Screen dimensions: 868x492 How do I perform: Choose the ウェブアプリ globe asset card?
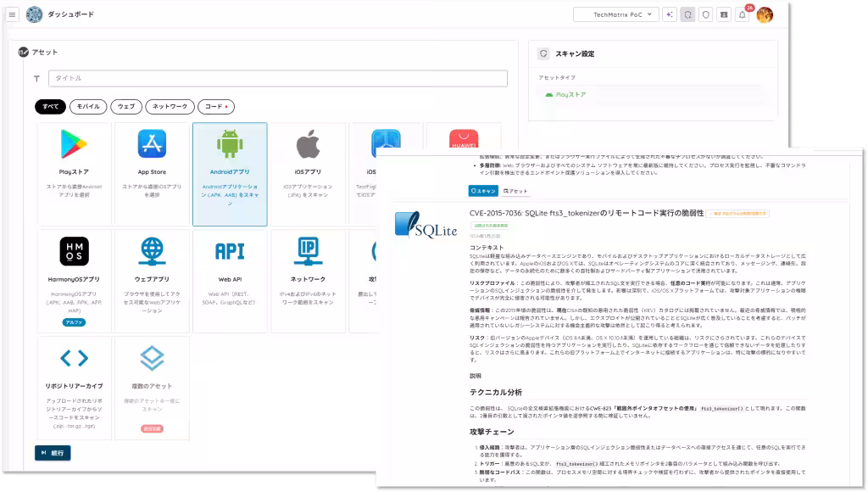[152, 281]
